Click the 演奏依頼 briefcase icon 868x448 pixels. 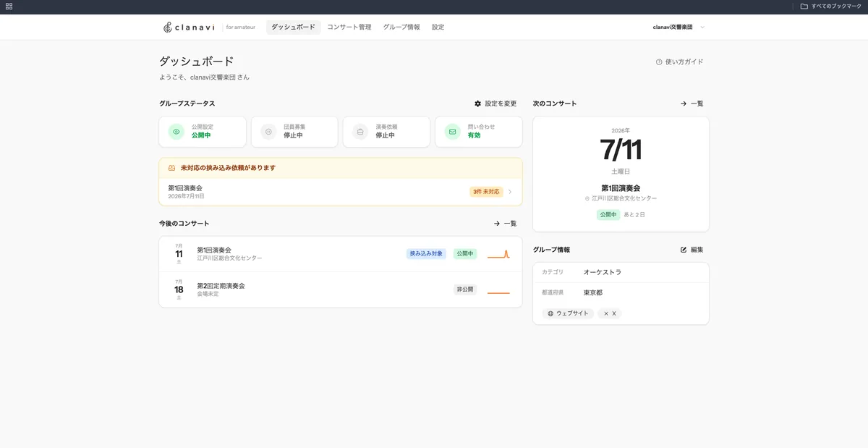(360, 132)
